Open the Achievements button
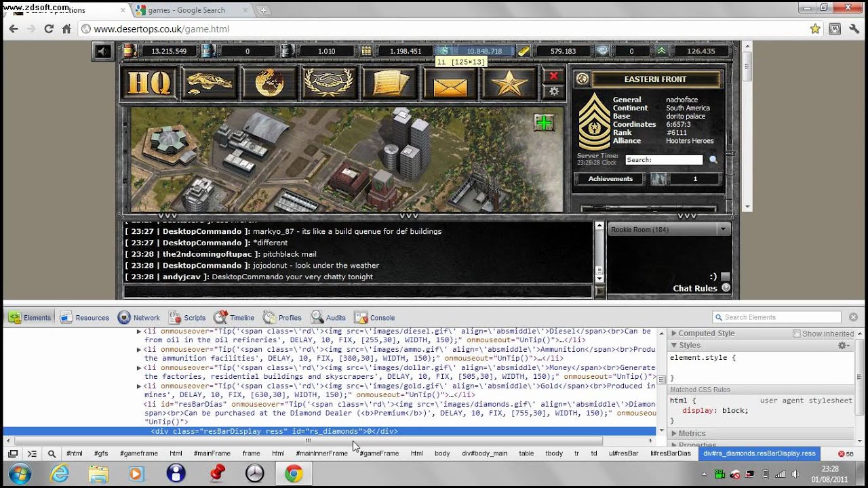Screen dimensions: 868x488 (x=610, y=179)
